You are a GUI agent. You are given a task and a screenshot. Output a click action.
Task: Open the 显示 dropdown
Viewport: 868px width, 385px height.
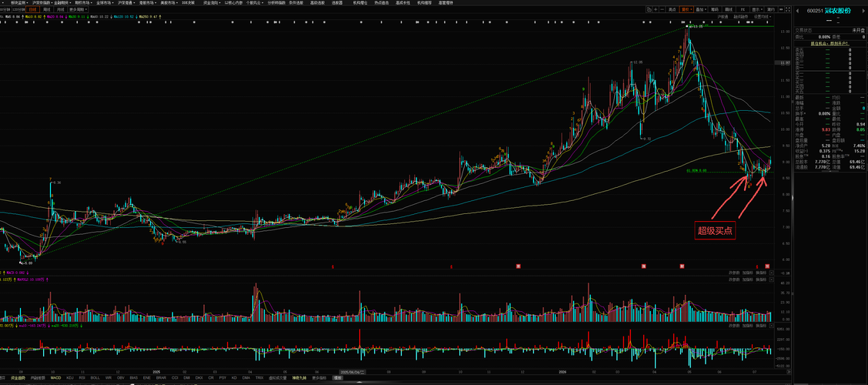[x=757, y=9]
